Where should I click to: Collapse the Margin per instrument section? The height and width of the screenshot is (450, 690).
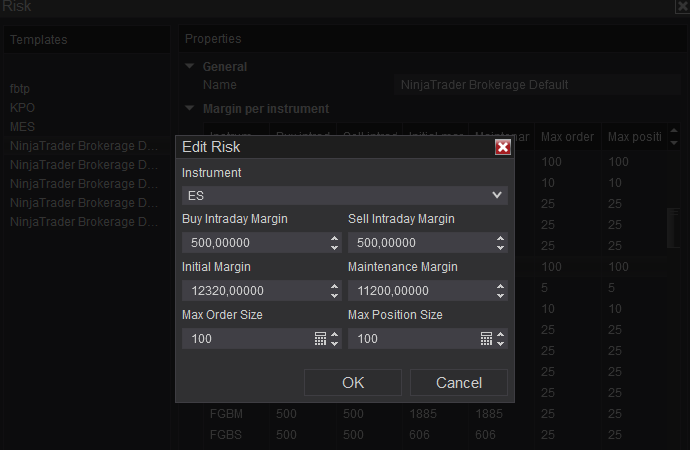[x=190, y=108]
